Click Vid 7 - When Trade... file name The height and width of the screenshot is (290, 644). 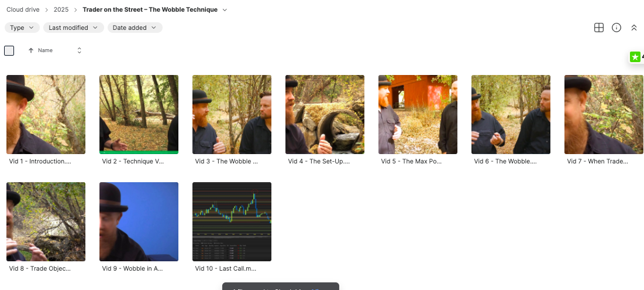click(597, 161)
